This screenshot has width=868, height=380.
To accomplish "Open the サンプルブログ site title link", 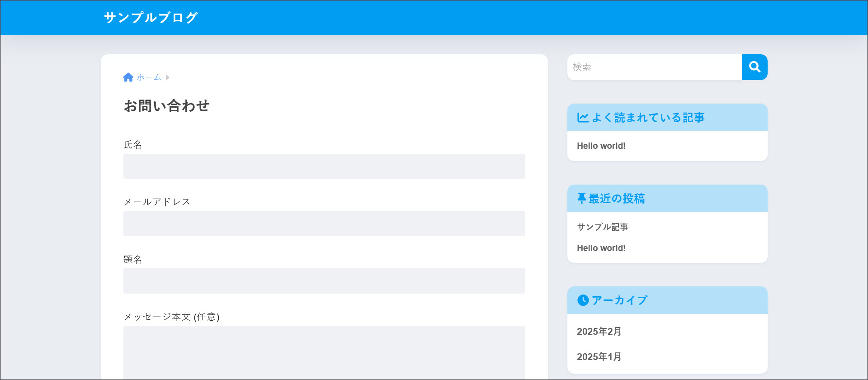I will (151, 18).
